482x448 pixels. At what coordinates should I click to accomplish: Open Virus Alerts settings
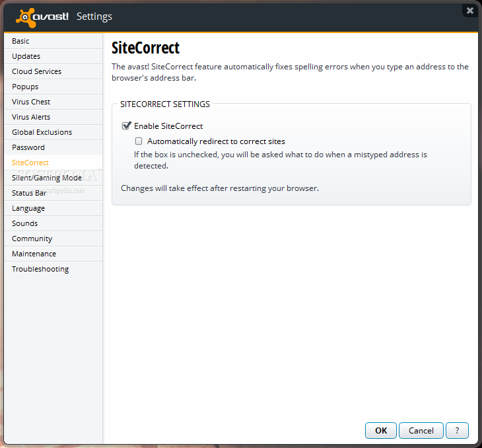[x=53, y=117]
